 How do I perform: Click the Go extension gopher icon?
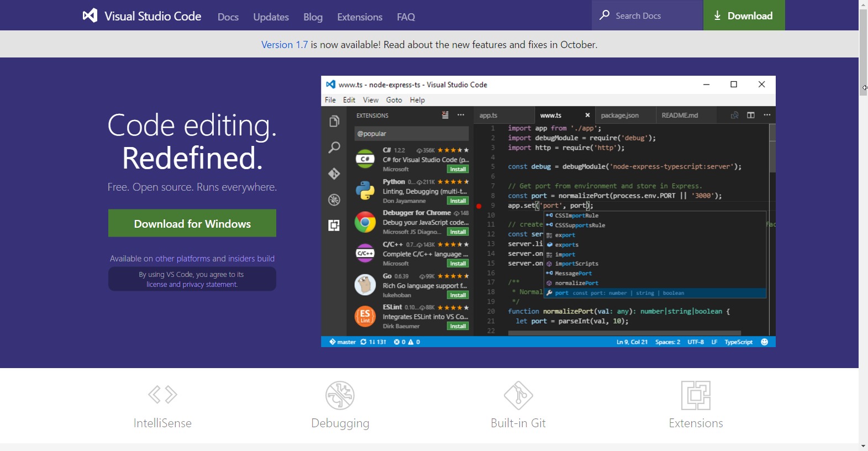pos(365,285)
